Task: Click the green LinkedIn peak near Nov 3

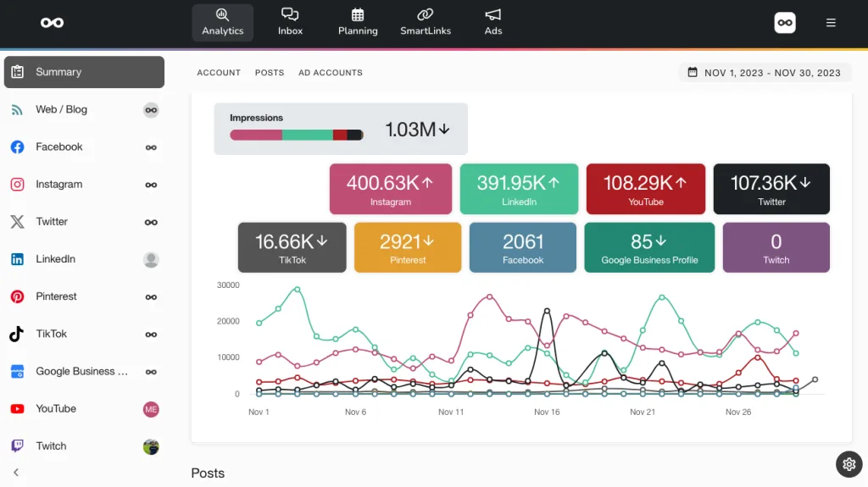Action: coord(298,290)
